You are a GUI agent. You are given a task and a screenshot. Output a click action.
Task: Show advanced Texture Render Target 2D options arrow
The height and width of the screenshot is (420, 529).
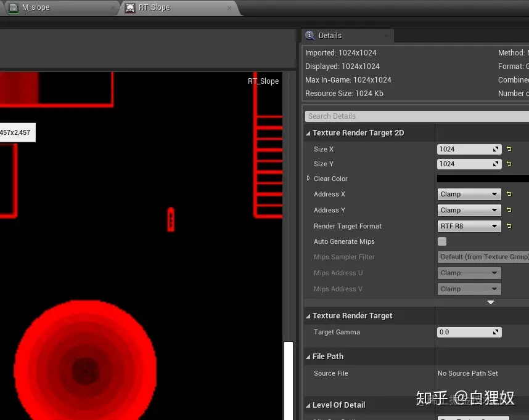(x=491, y=302)
